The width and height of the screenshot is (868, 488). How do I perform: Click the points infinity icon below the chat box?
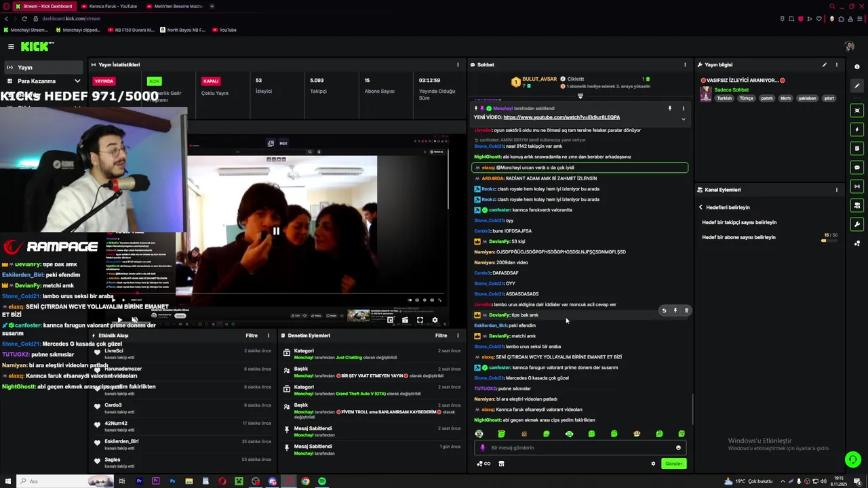484,464
